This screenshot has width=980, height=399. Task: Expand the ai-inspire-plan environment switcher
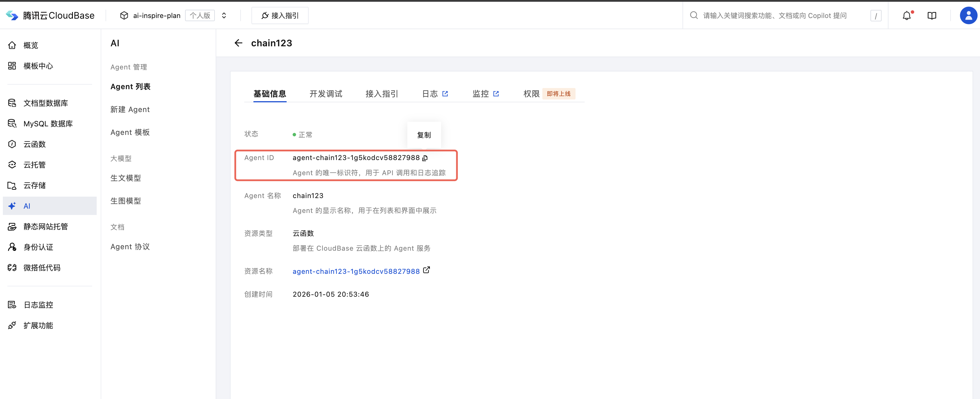(224, 16)
